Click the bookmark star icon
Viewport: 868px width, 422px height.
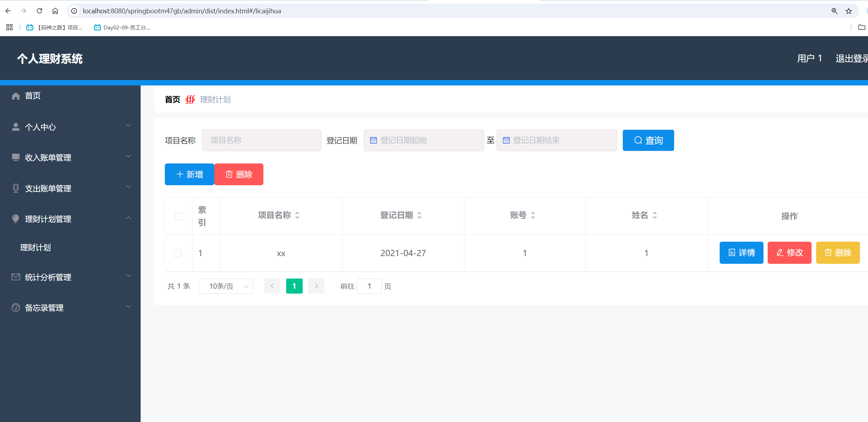coord(849,11)
